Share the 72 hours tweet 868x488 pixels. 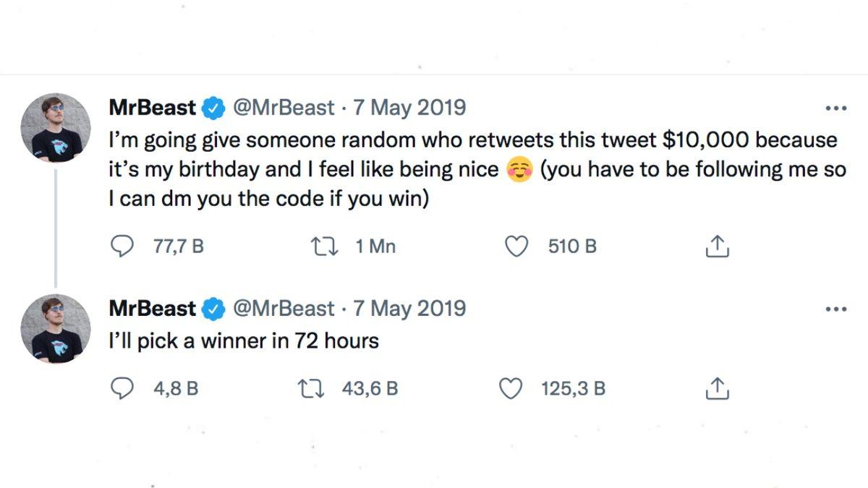[x=717, y=389]
